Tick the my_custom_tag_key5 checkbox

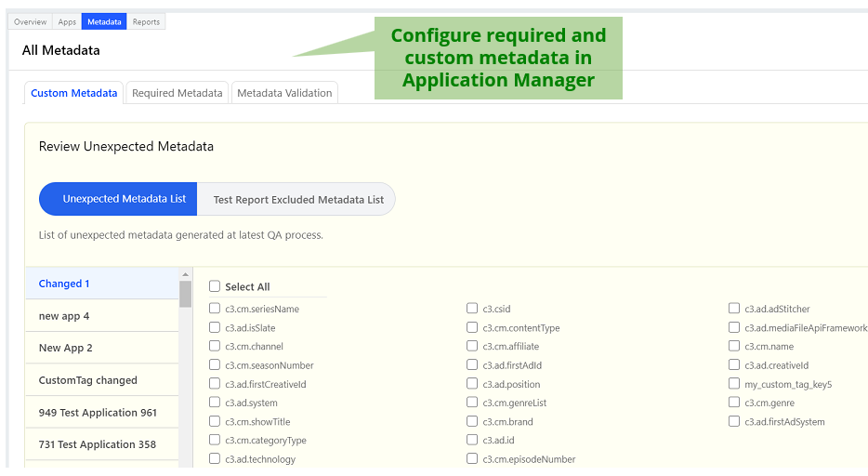coord(735,384)
